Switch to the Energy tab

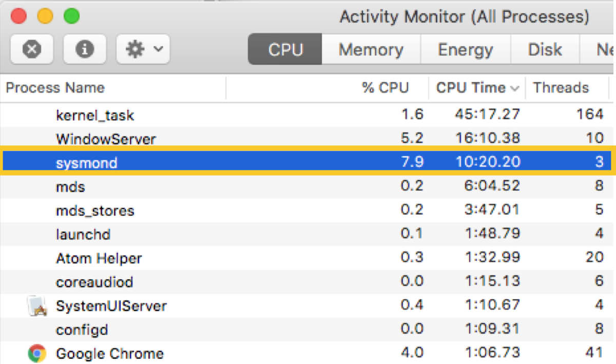466,49
